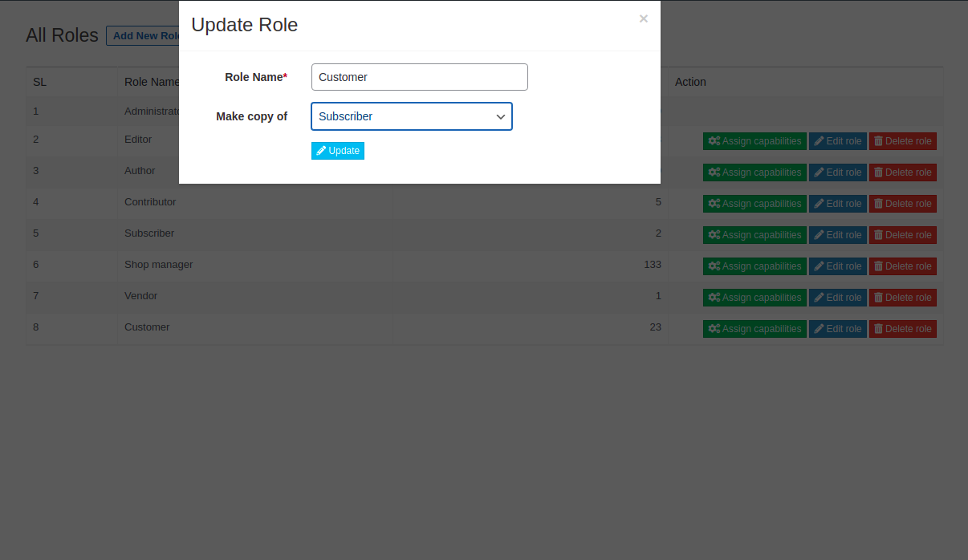Open the Make copy of dropdown

pyautogui.click(x=412, y=116)
